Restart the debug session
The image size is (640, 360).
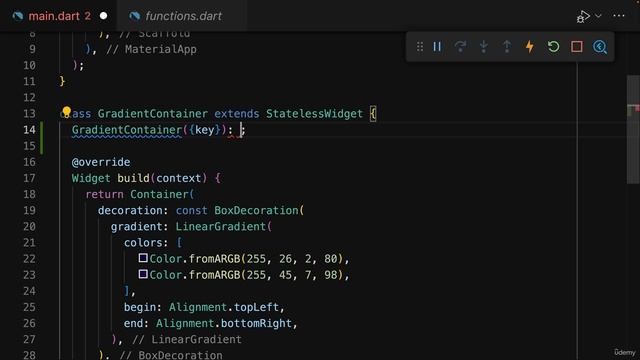pos(553,47)
